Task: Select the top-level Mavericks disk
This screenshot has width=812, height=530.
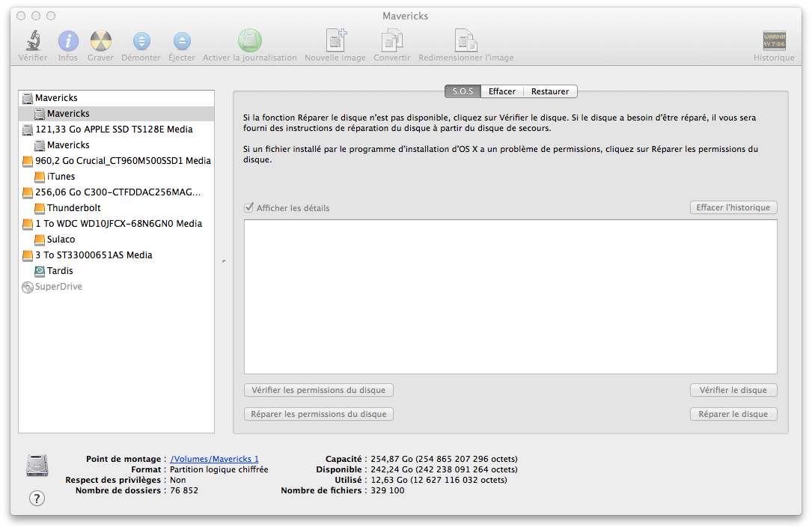Action: click(x=117, y=98)
